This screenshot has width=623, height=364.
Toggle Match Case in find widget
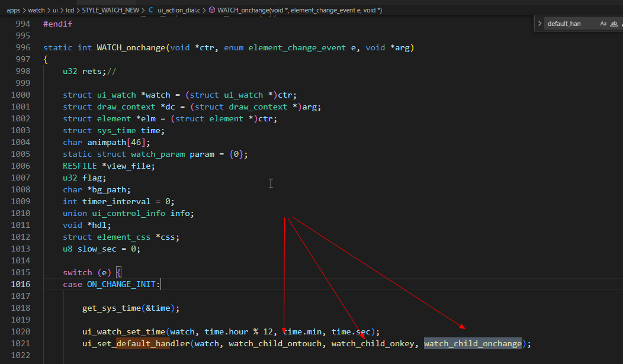pos(603,24)
